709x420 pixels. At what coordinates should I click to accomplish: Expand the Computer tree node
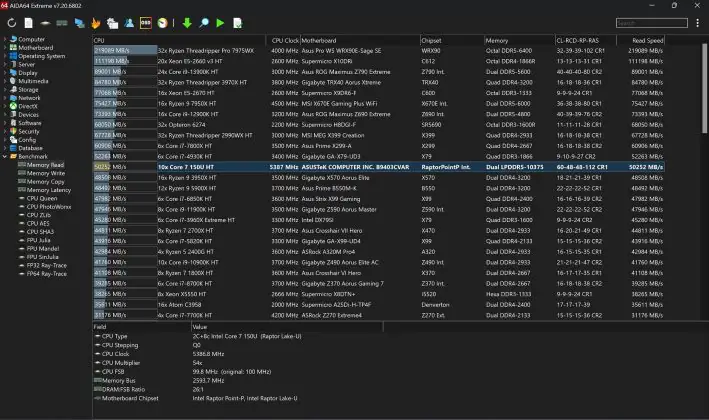point(5,39)
